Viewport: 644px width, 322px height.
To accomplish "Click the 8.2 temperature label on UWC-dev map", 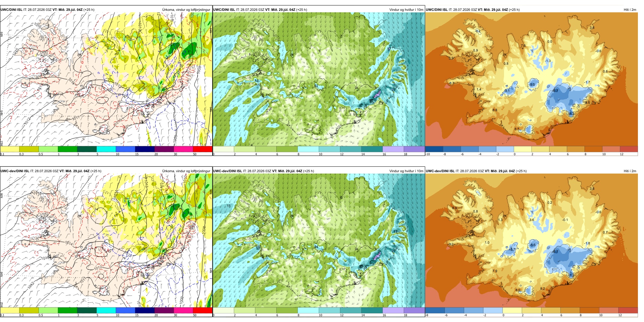I will tap(543, 289).
